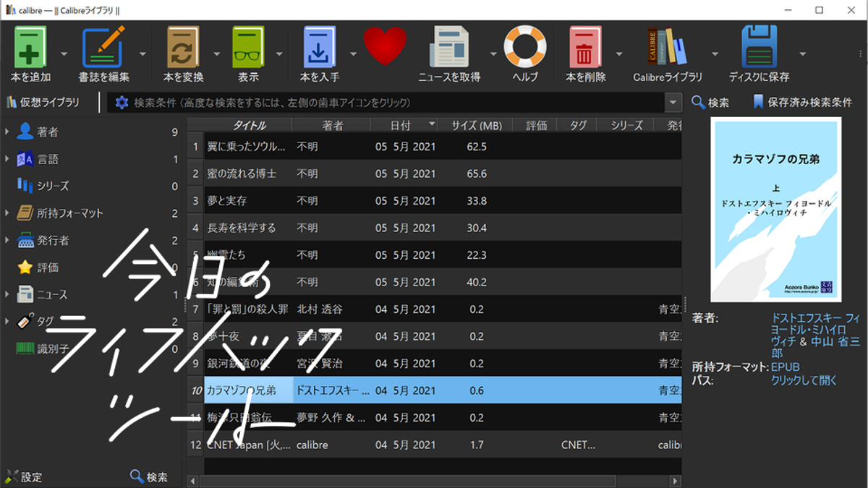The width and height of the screenshot is (868, 488).
Task: Open the dropdown arrow next to 本を変換
Action: pos(216,53)
